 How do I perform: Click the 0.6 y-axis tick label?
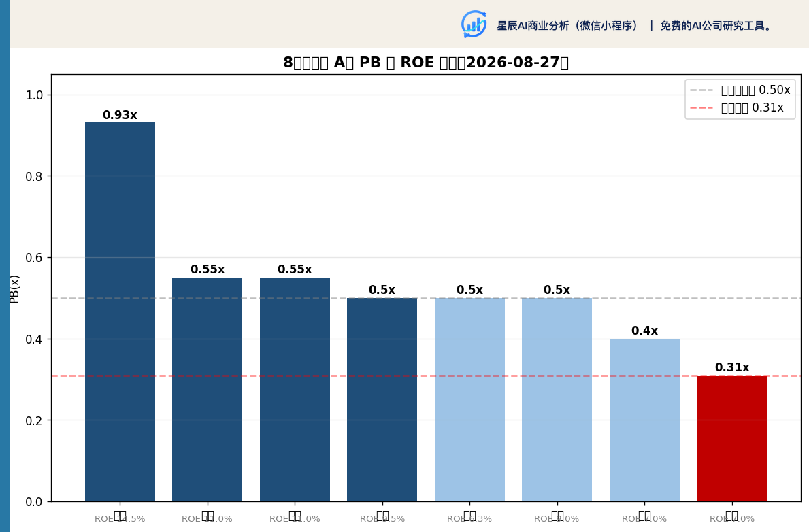(35, 257)
